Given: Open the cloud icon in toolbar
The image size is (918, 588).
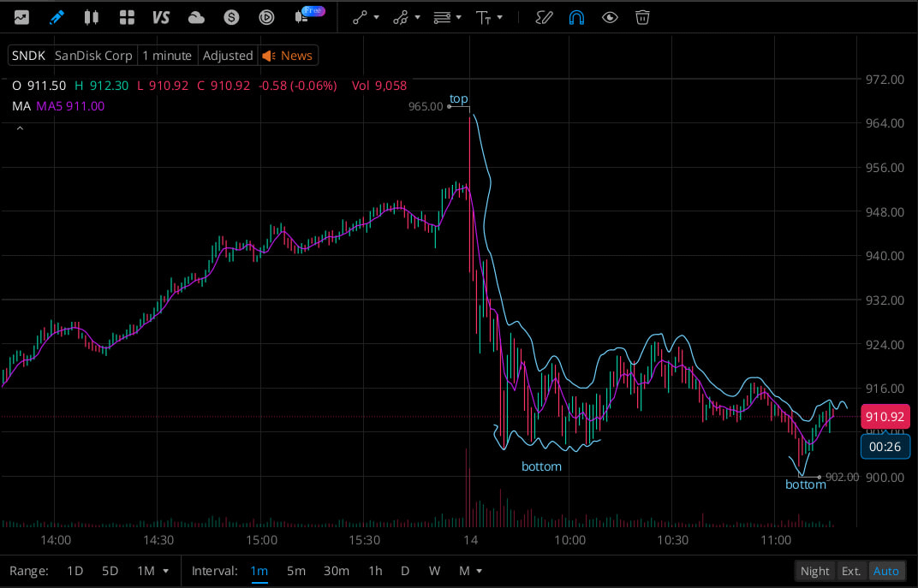Looking at the screenshot, I should pyautogui.click(x=196, y=17).
